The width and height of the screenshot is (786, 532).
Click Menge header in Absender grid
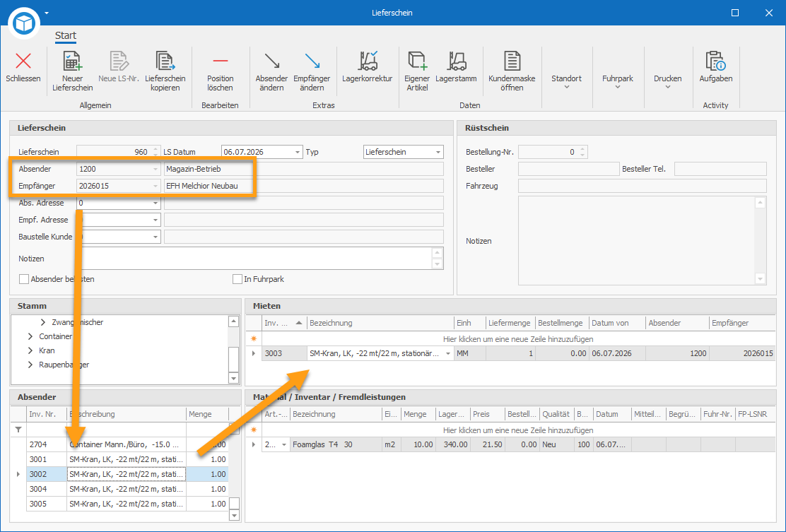coord(208,414)
